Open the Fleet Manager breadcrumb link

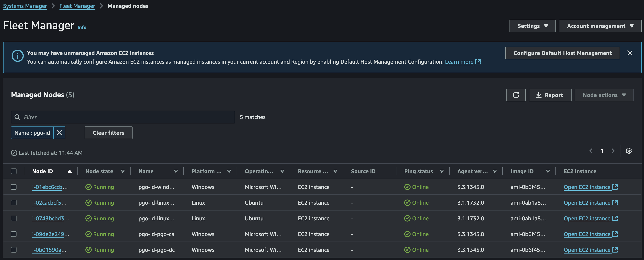tap(77, 6)
